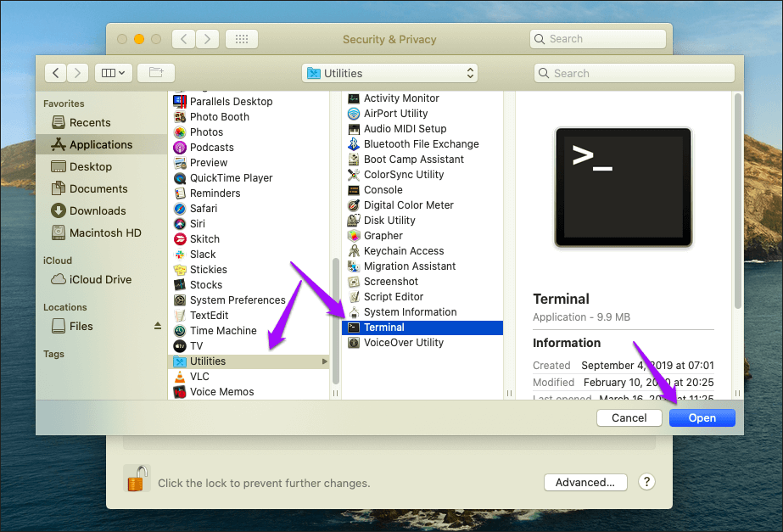Click the unlocked padlock icon
This screenshot has width=783, height=532.
pos(137,479)
